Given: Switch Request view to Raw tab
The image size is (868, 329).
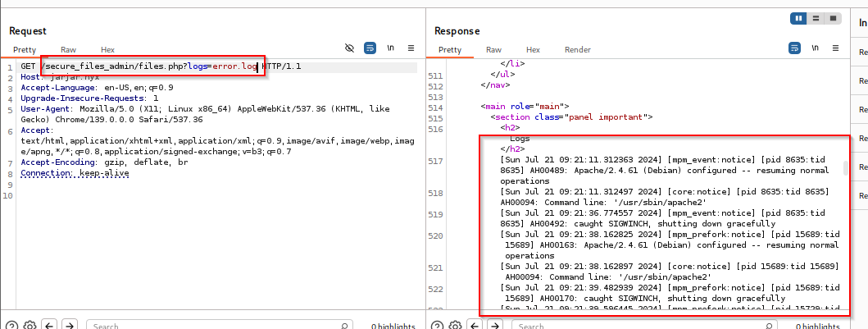Looking at the screenshot, I should [68, 49].
